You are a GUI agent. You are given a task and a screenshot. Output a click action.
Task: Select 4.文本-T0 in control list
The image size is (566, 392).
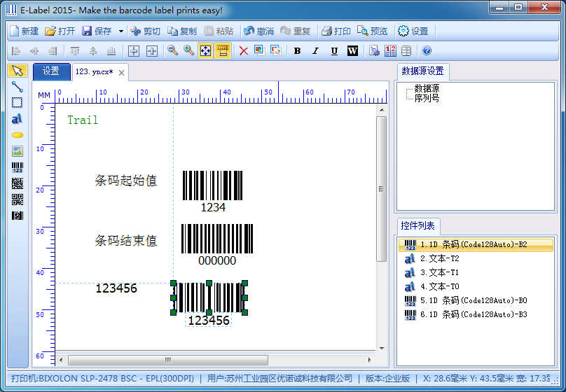tap(476, 287)
